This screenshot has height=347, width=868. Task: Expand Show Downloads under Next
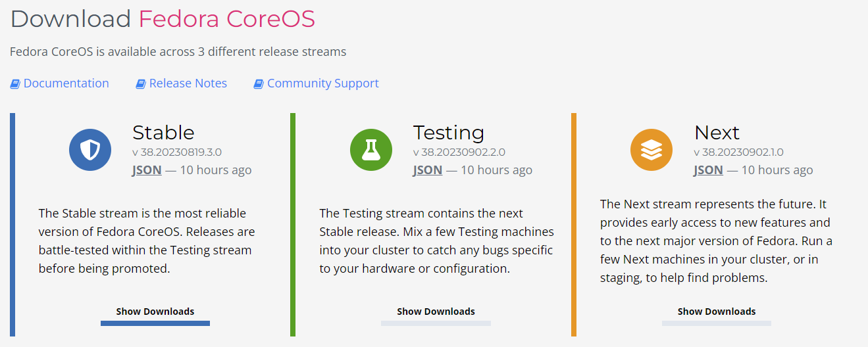click(717, 312)
